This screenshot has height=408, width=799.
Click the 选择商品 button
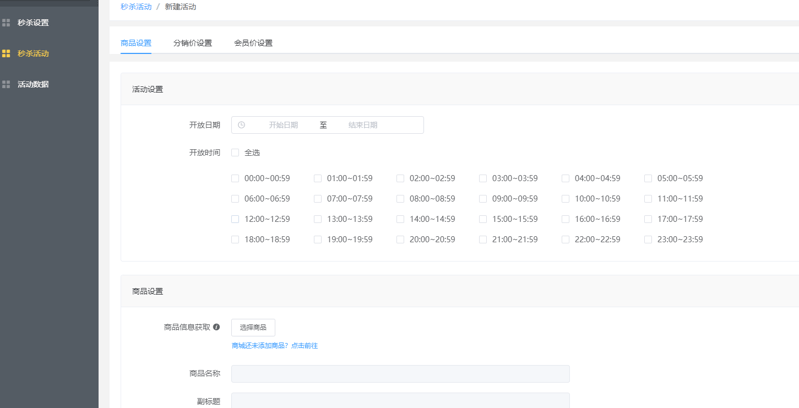(253, 327)
